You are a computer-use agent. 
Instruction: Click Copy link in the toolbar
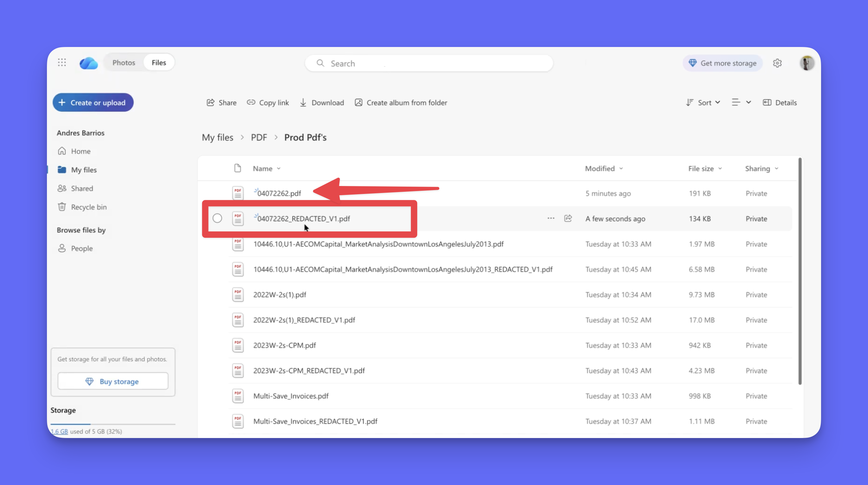coord(268,103)
